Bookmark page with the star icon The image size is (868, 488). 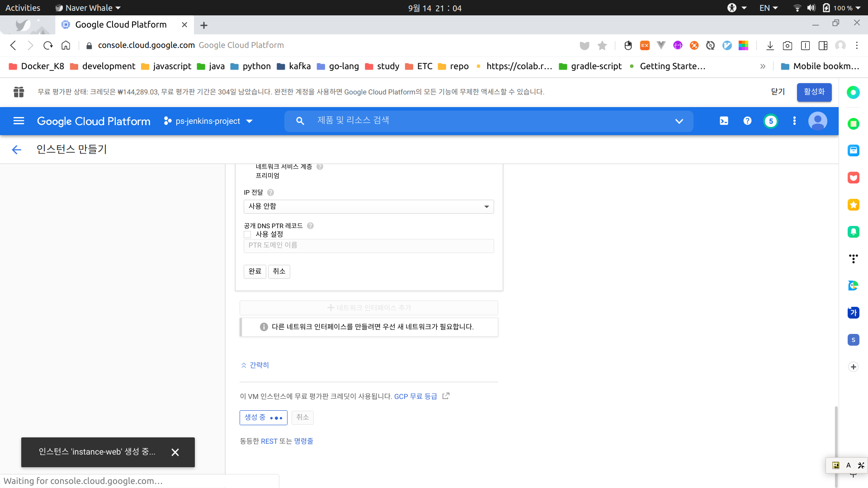(x=602, y=45)
